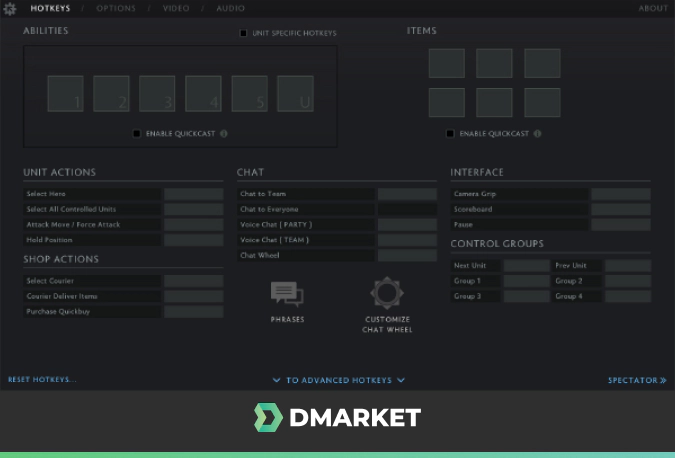Viewport: 675px width, 458px height.
Task: Enable Quickcast checkbox under Items
Action: point(450,133)
